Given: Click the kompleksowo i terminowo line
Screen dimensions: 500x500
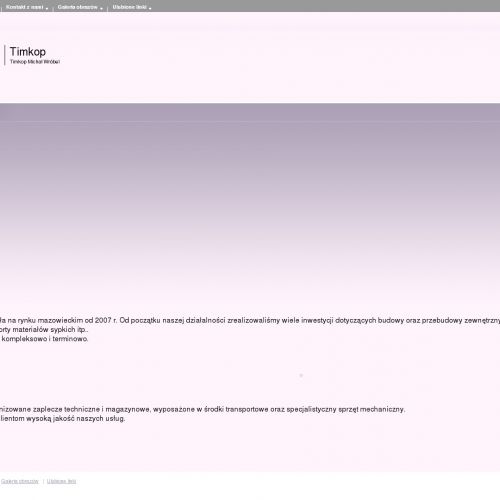Looking at the screenshot, I should (x=44, y=339).
